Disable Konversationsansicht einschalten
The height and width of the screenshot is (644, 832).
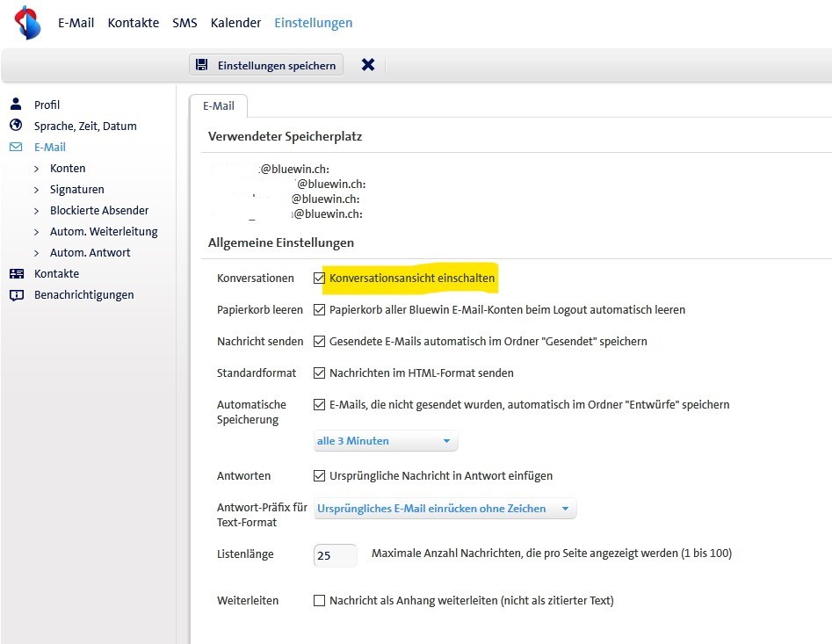[x=320, y=279]
